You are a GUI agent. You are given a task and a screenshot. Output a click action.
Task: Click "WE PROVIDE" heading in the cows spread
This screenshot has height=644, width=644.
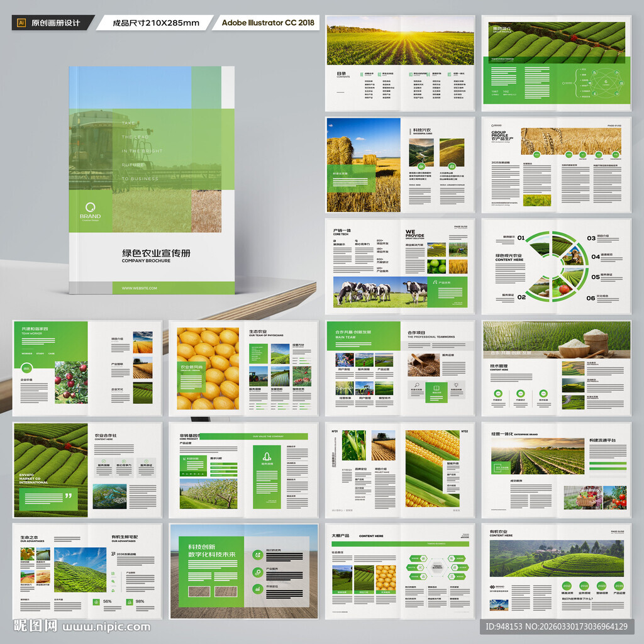tap(414, 233)
